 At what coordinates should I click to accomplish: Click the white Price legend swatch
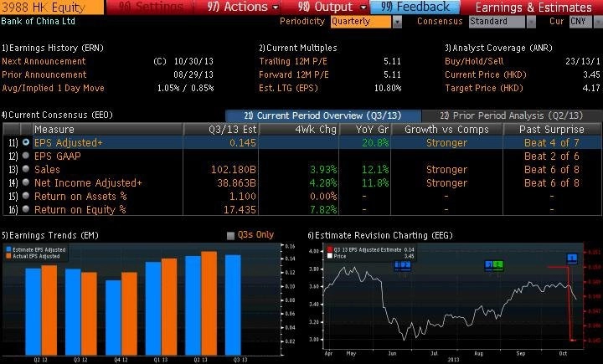330,256
